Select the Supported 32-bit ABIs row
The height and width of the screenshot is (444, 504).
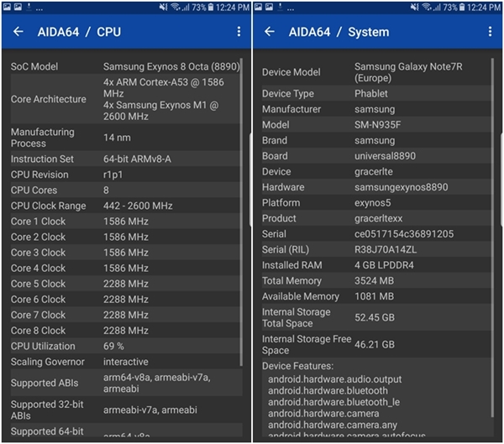point(126,410)
